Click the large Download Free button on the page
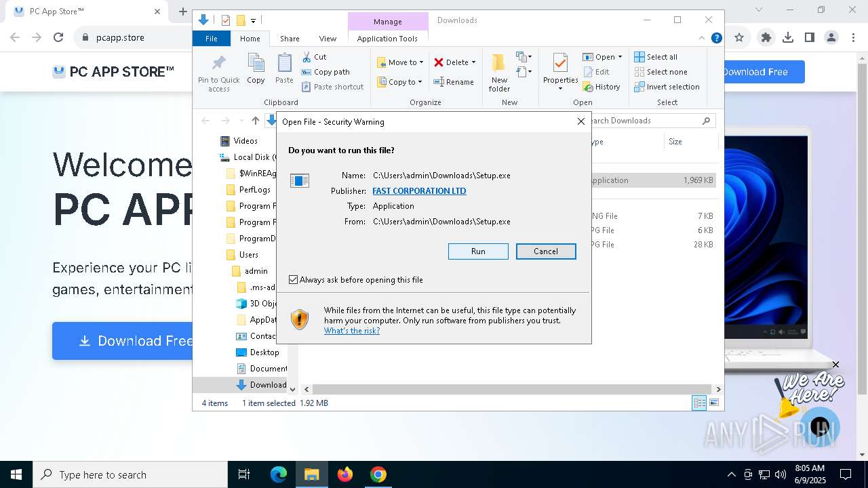 (122, 341)
